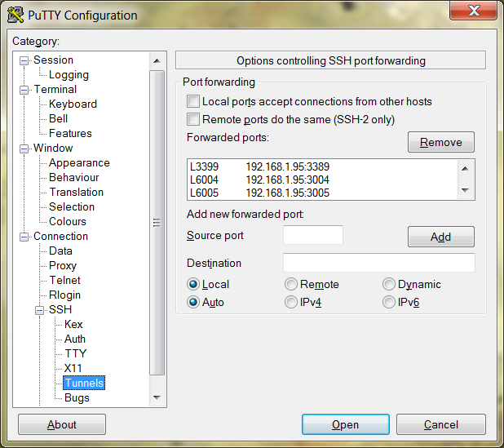This screenshot has width=504, height=448.
Task: Close the PuTTY Configuration window
Action: [x=474, y=11]
